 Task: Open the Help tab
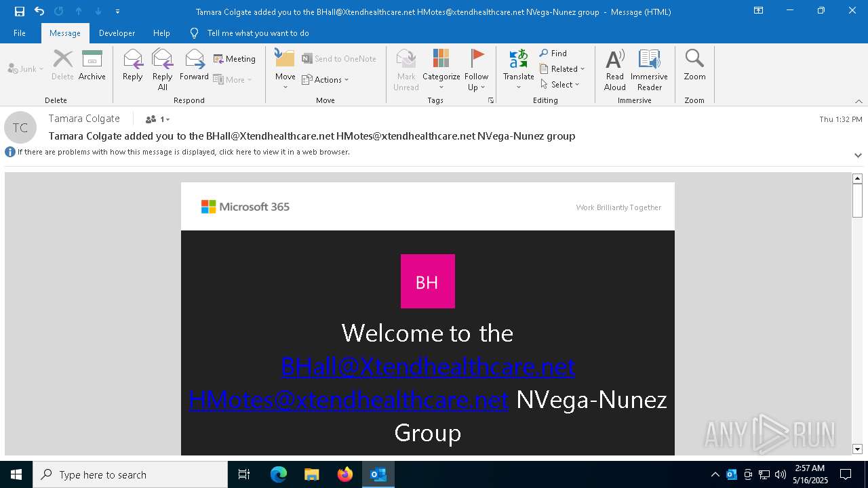(x=161, y=33)
